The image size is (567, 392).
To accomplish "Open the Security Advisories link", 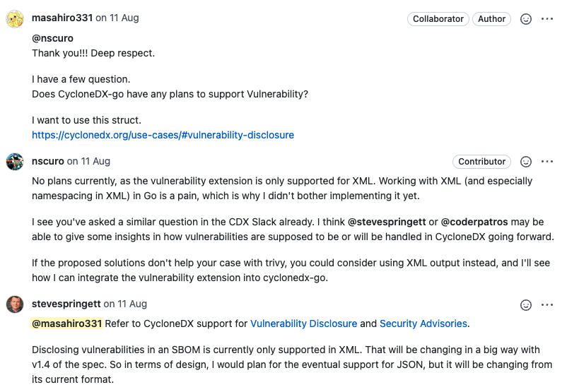I will click(x=423, y=323).
